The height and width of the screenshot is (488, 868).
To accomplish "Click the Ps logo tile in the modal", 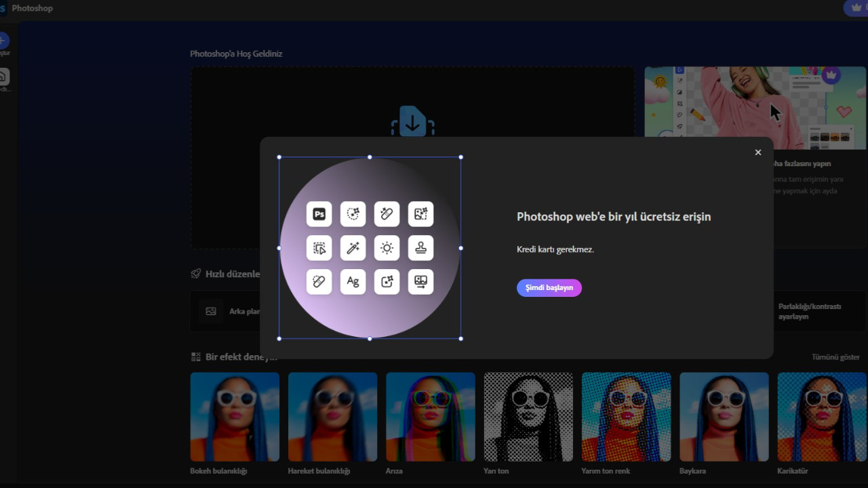I will point(319,214).
